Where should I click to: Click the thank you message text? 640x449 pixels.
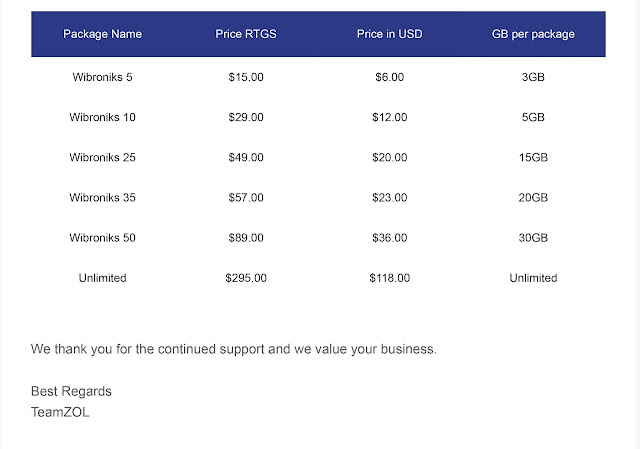pyautogui.click(x=234, y=350)
